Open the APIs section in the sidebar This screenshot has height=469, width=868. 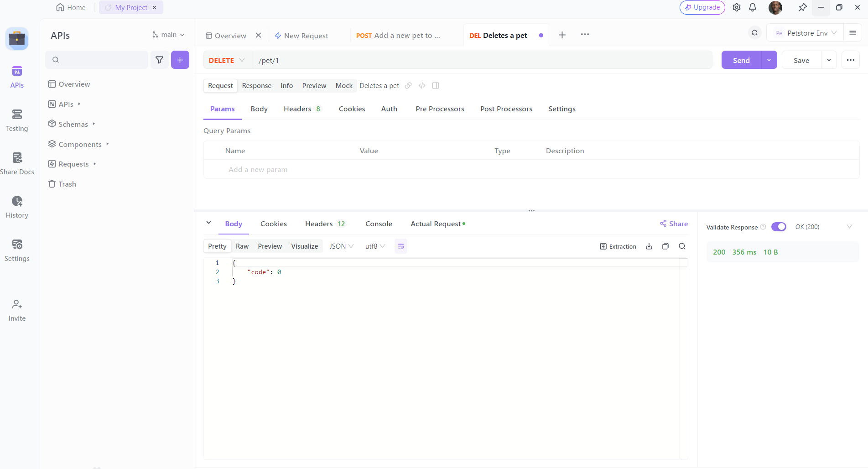tap(17, 77)
